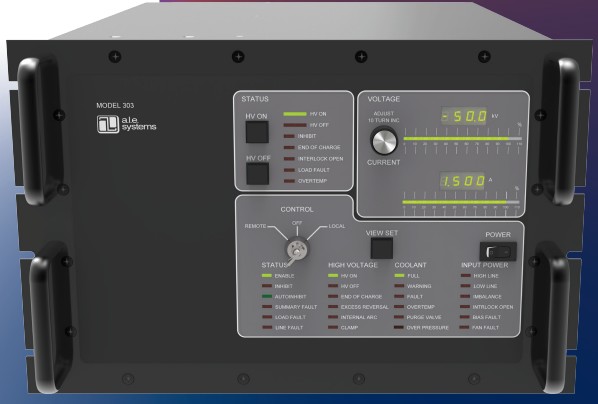This screenshot has height=404, width=598.
Task: Click the -50.0 kV voltage display
Action: 464,116
